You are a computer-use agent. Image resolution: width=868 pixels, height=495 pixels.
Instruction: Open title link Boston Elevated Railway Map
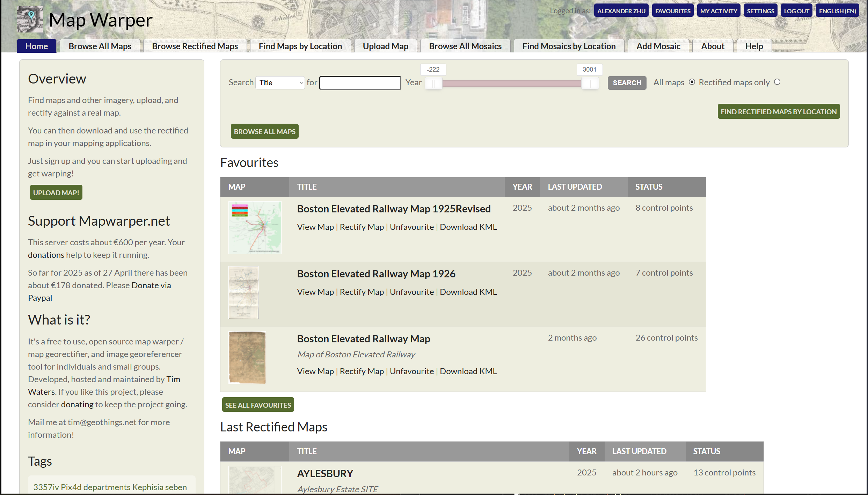364,339
